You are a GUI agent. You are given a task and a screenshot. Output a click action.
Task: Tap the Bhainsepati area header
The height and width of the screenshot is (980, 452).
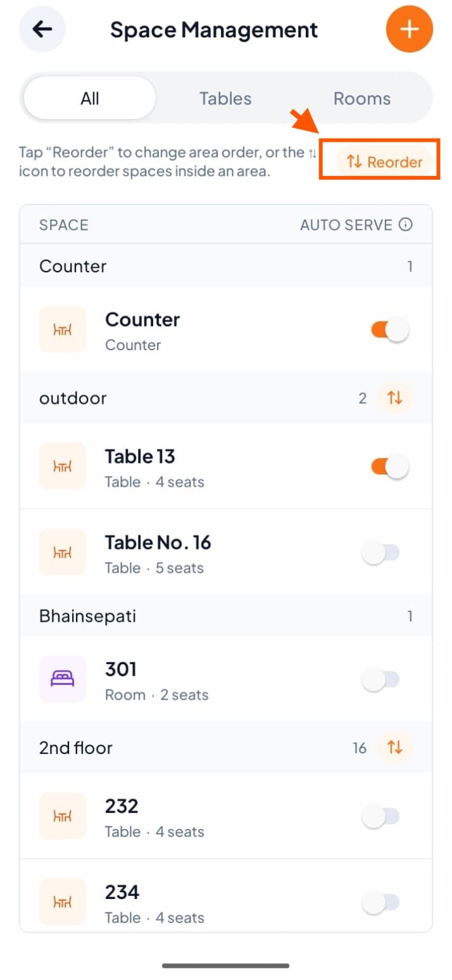pos(226,616)
